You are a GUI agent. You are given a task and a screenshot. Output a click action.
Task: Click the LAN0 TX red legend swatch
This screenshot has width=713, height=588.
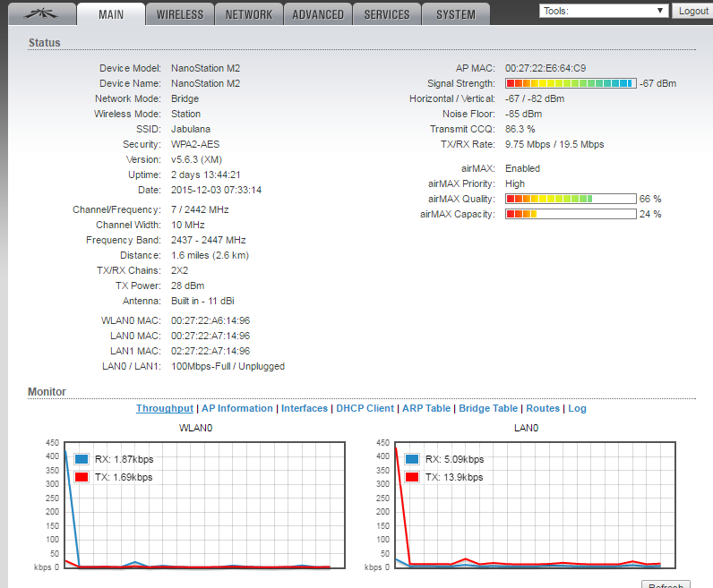tap(412, 477)
